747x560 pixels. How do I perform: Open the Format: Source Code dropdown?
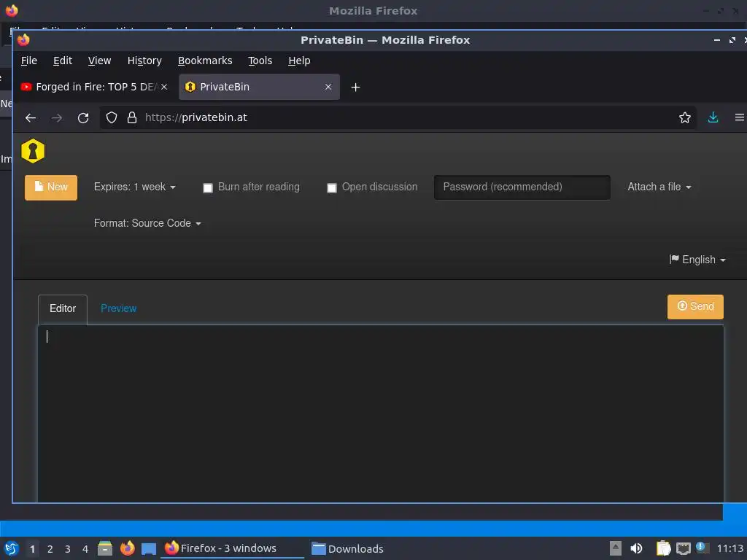tap(147, 223)
